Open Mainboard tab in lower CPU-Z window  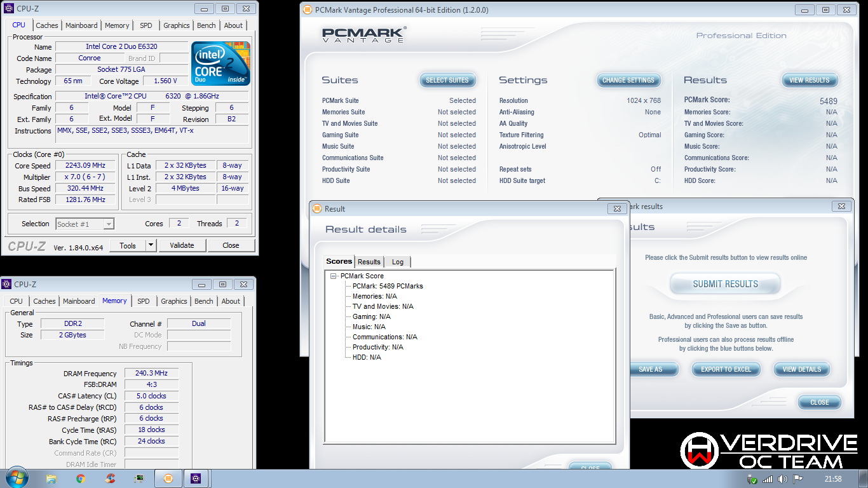pos(79,301)
